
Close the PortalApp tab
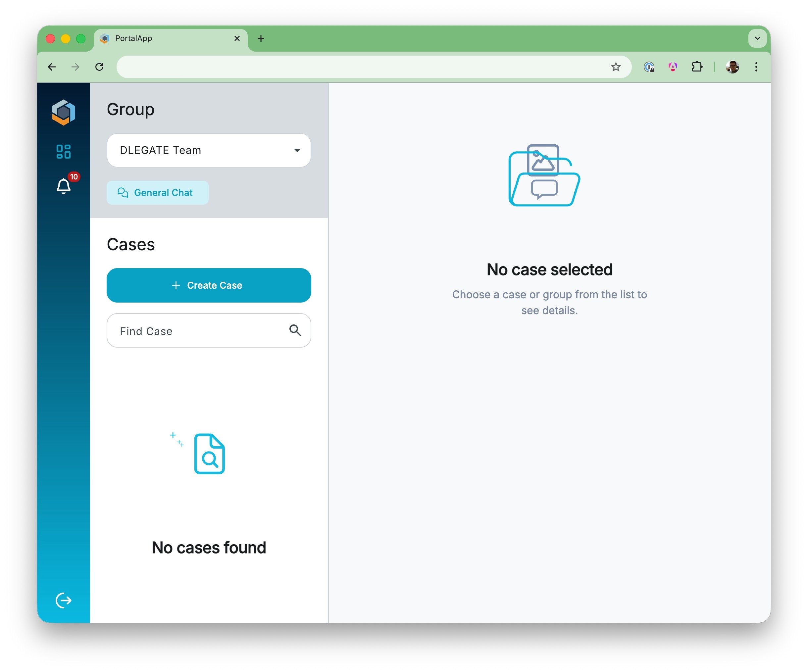click(x=237, y=38)
